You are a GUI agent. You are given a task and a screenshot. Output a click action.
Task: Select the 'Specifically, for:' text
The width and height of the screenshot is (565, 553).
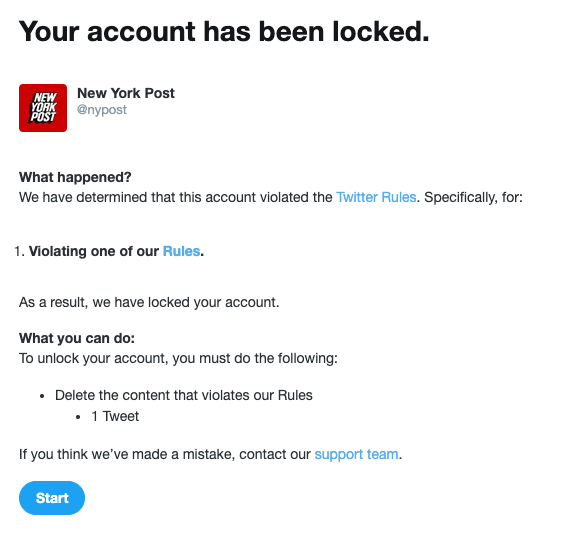(473, 197)
